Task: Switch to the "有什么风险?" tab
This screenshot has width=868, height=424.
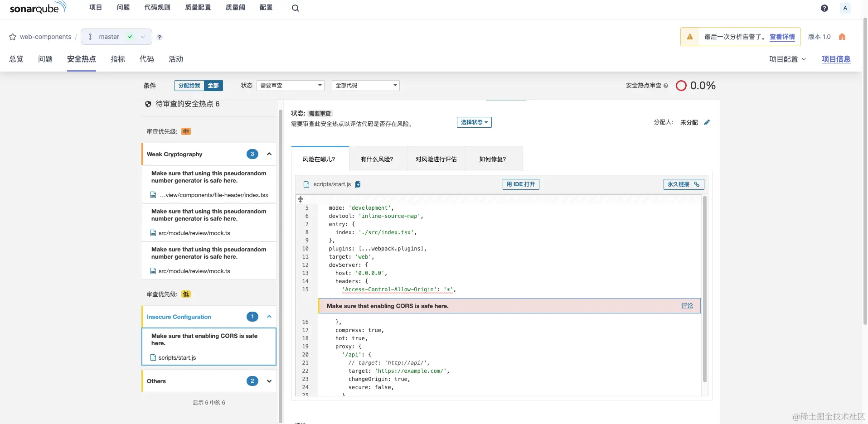Action: pos(377,159)
